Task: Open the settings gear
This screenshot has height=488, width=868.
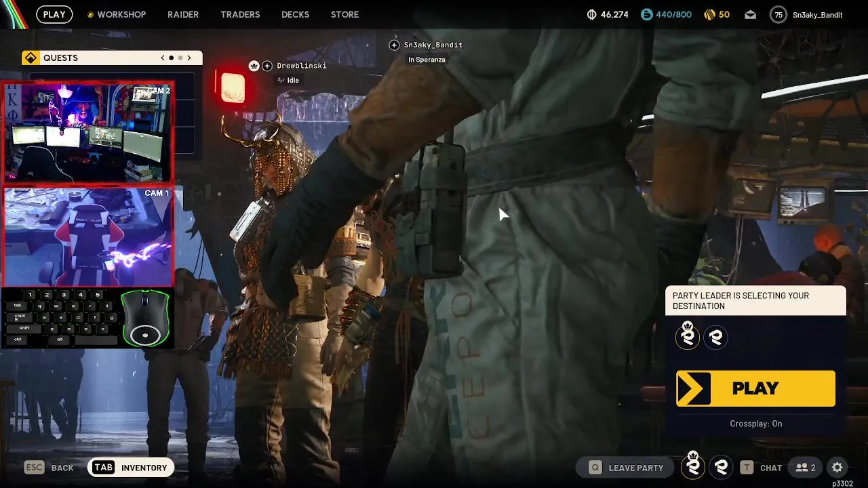Action: (x=837, y=468)
